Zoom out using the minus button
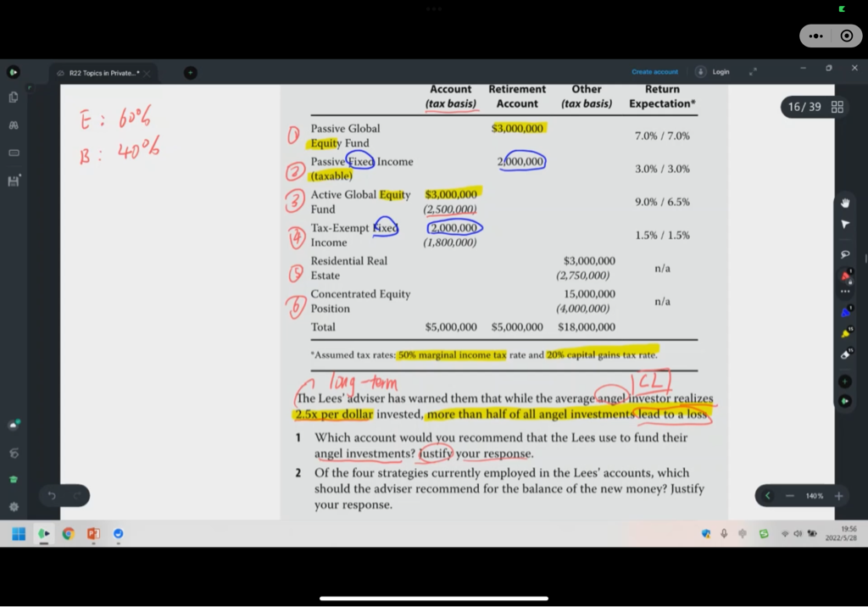 pyautogui.click(x=789, y=496)
